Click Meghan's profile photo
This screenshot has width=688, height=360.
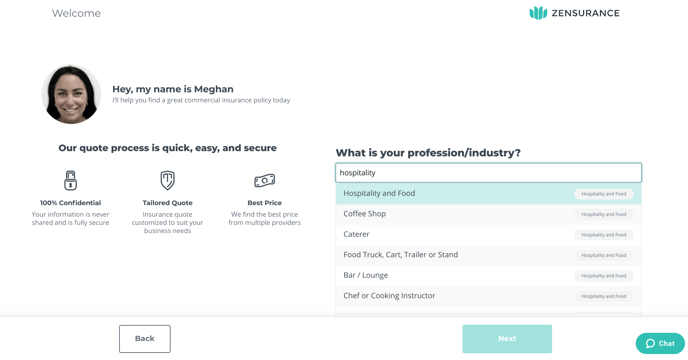[71, 94]
